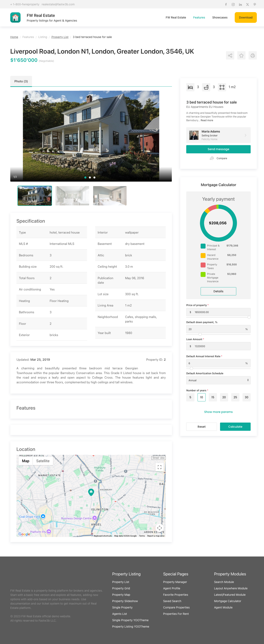
Task: Click the Loan Amount input field
Action: point(218,346)
